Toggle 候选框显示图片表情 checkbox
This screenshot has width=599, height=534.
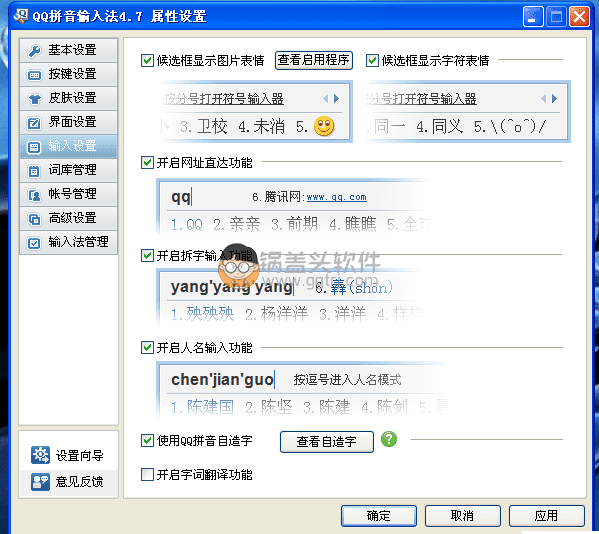coord(147,60)
